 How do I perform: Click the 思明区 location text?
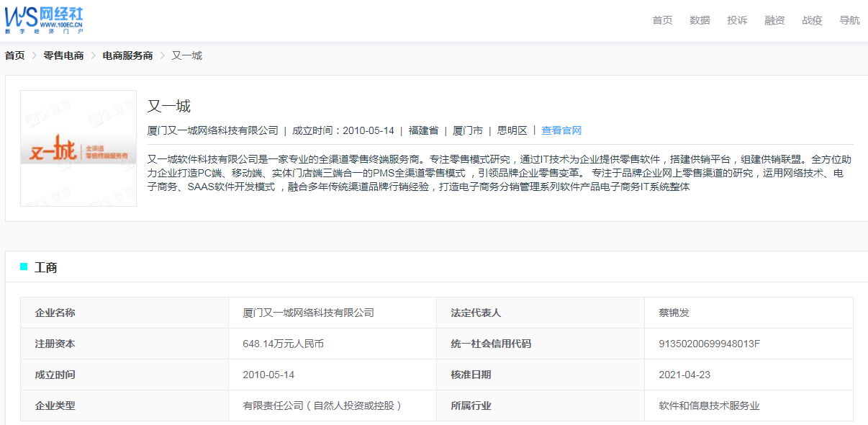click(512, 130)
